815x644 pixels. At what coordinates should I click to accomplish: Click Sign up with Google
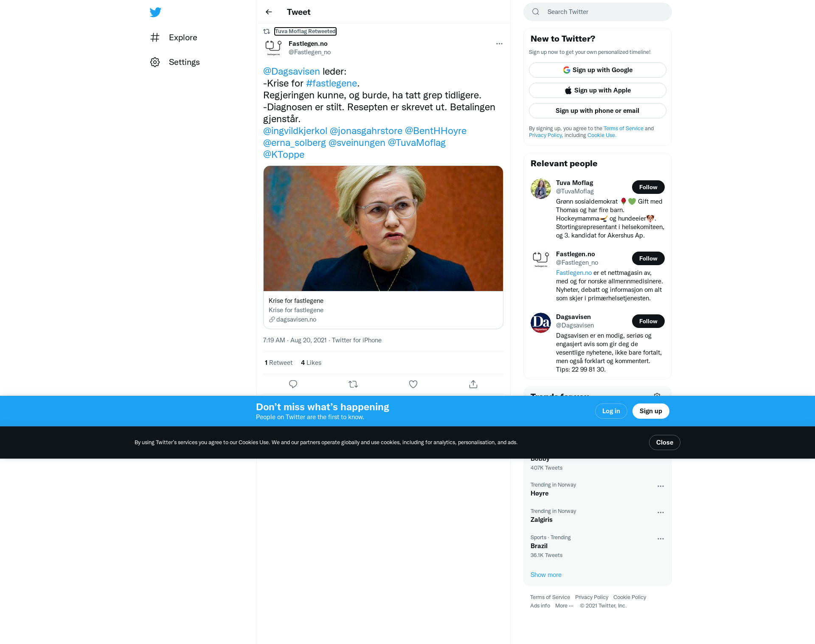(597, 70)
